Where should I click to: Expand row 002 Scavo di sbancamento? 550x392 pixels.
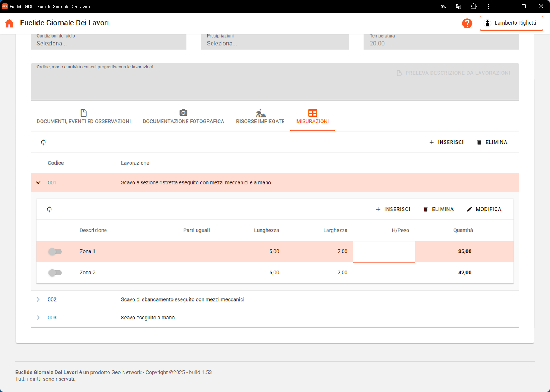(38, 300)
